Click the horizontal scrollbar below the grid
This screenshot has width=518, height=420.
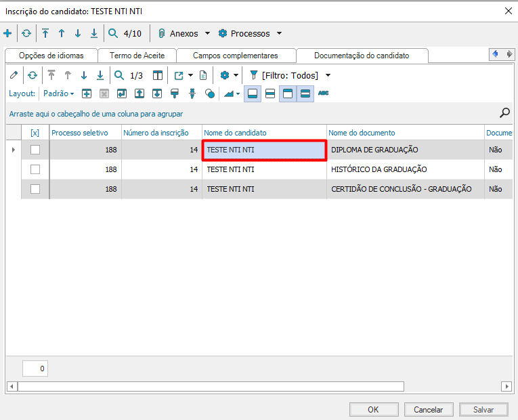point(210,386)
